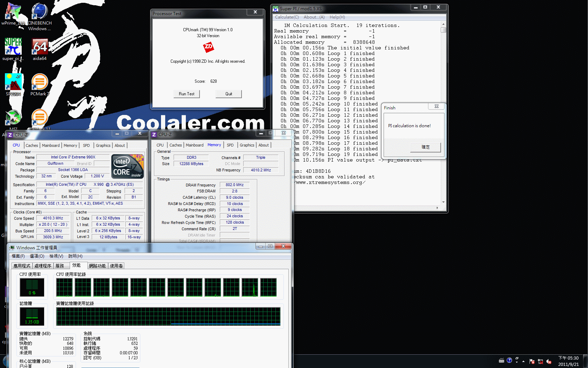Switch to 網路功能 tab in Task Manager
This screenshot has width=588, height=368.
coord(97,266)
